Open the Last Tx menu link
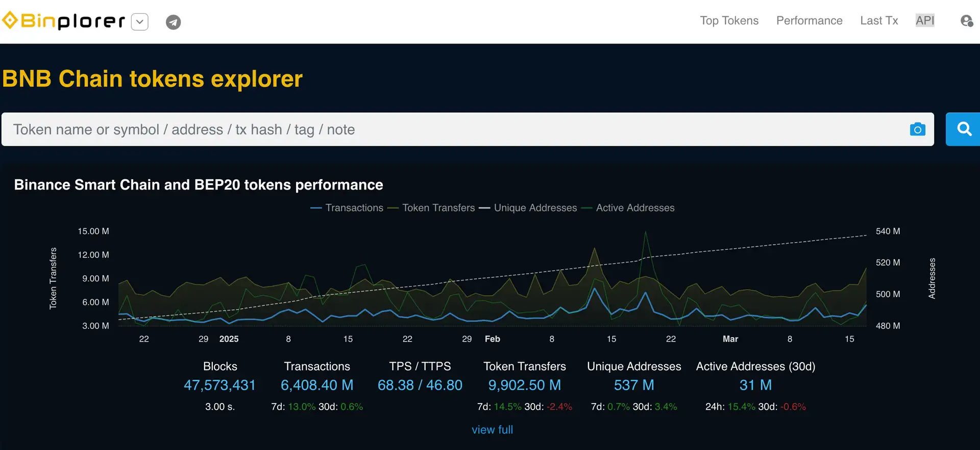 tap(879, 21)
